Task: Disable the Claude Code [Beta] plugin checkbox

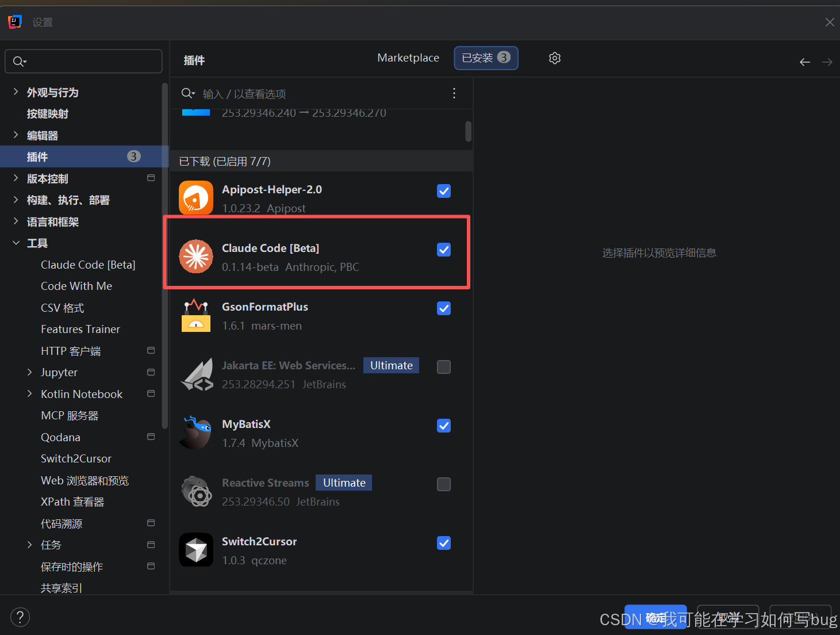Action: tap(444, 250)
